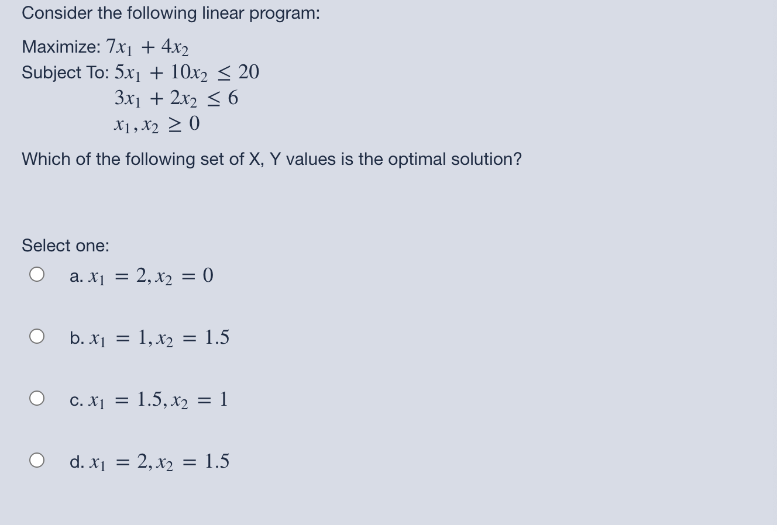The image size is (777, 532).
Task: Click the Subject To constraint line
Action: click(x=139, y=71)
